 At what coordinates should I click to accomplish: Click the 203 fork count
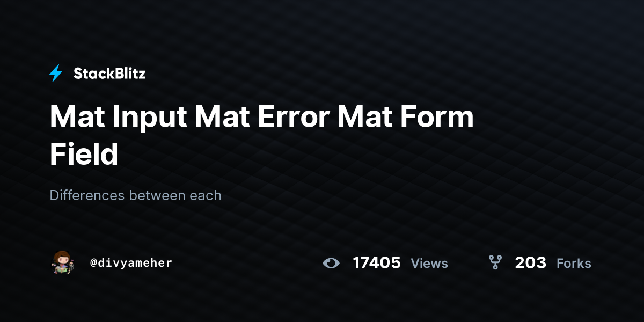tap(530, 263)
